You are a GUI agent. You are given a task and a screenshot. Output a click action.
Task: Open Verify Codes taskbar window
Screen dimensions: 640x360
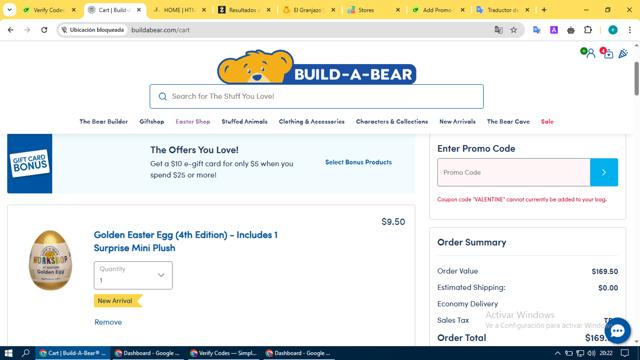coord(224,353)
